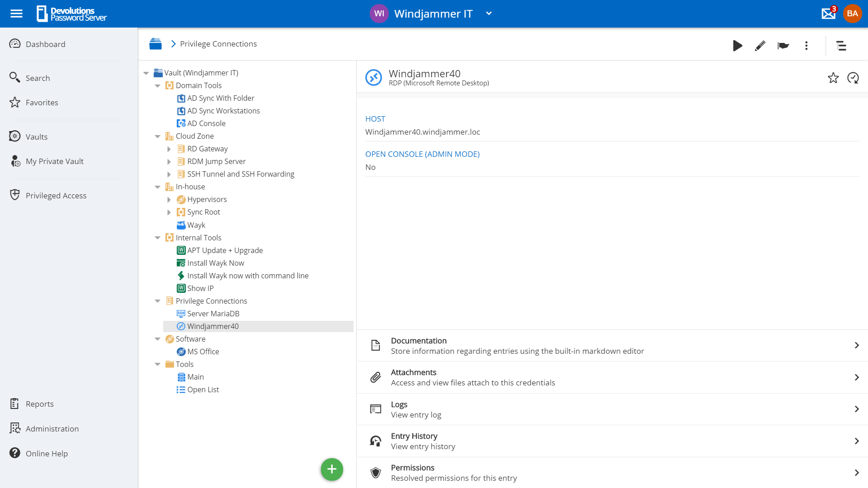The image size is (868, 488).
Task: Open Privileged Access in sidebar
Action: 56,195
